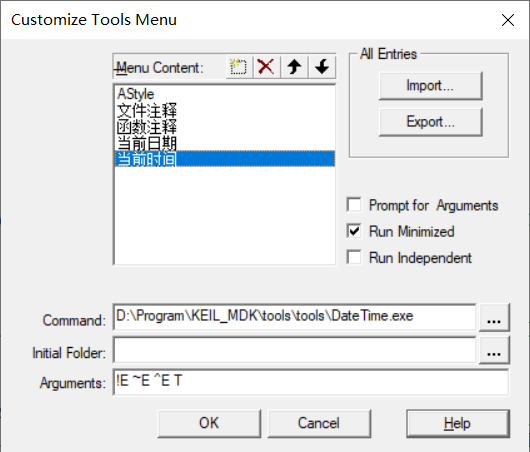Click in the Command path field
The width and height of the screenshot is (530, 452).
click(294, 317)
